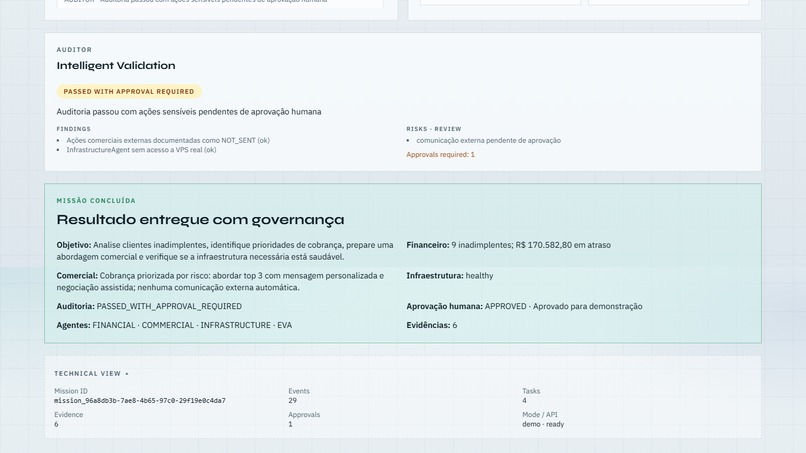Click the Comercial summary paragraph
Image resolution: width=806 pixels, height=453 pixels.
click(x=221, y=281)
